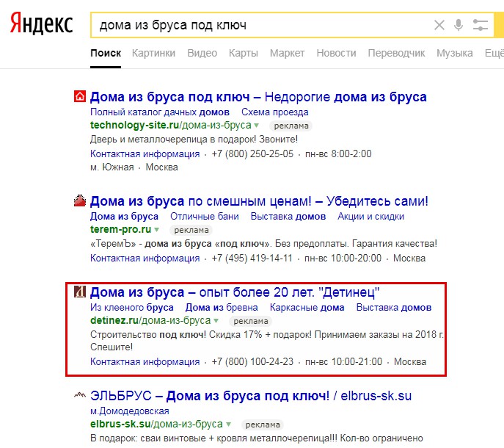The width and height of the screenshot is (504, 448).
Task: Expand the arrow next to elbrus-sk.su URL
Action: coord(228,424)
